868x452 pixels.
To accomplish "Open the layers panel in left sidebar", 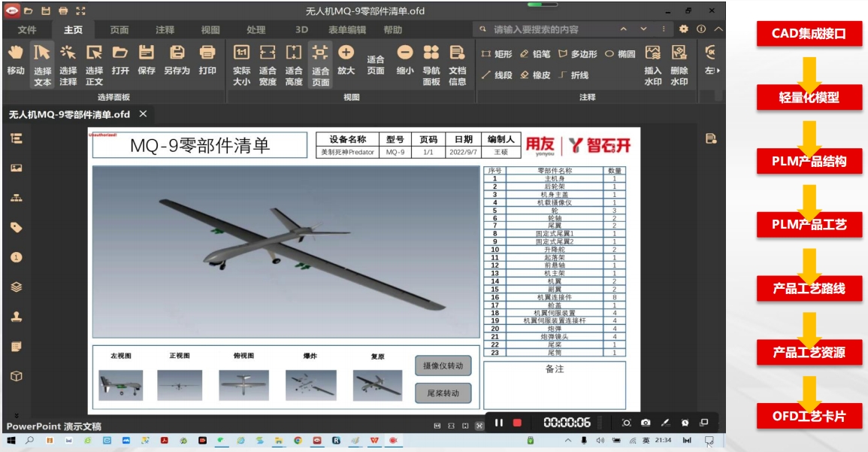I will pyautogui.click(x=16, y=287).
